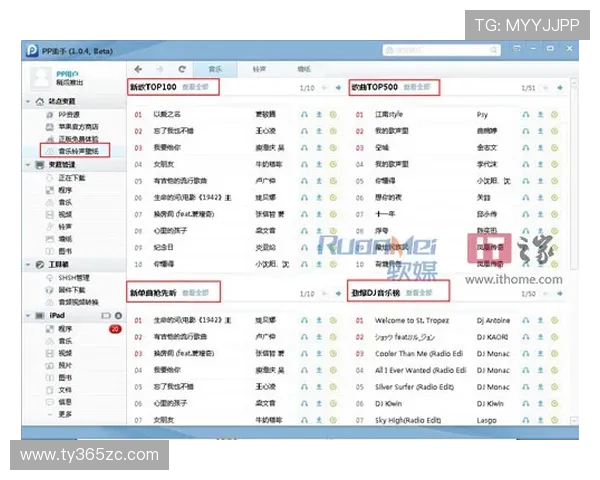Open 固件下载 in 工具箱
This screenshot has width=600, height=480.
pos(72,290)
